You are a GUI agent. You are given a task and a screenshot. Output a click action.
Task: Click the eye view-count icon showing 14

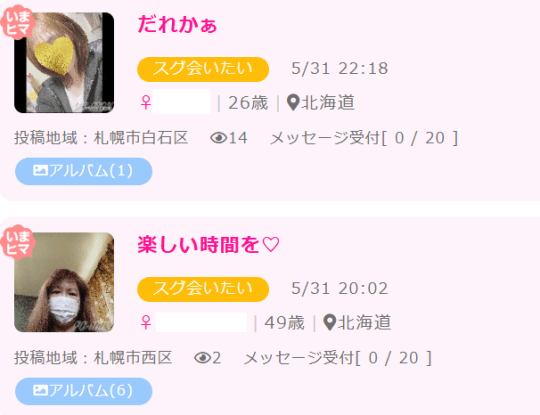pyautogui.click(x=218, y=138)
